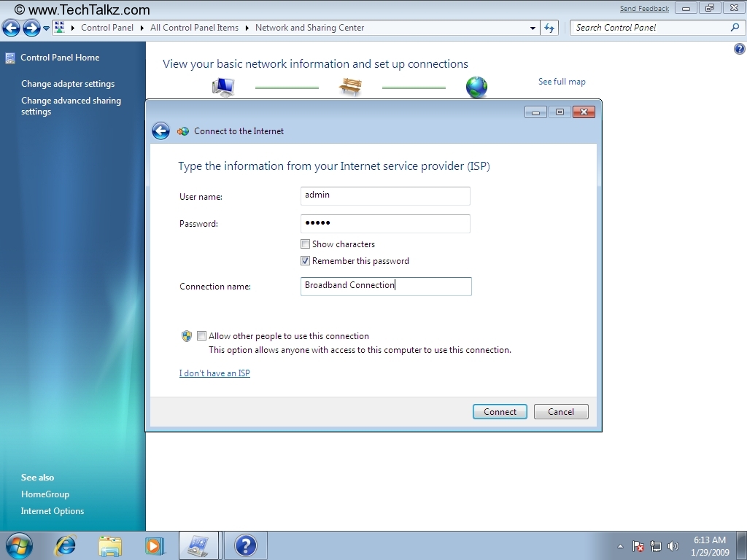Expand the address bar history dropdown
Screen dimensions: 747x560
(x=533, y=28)
